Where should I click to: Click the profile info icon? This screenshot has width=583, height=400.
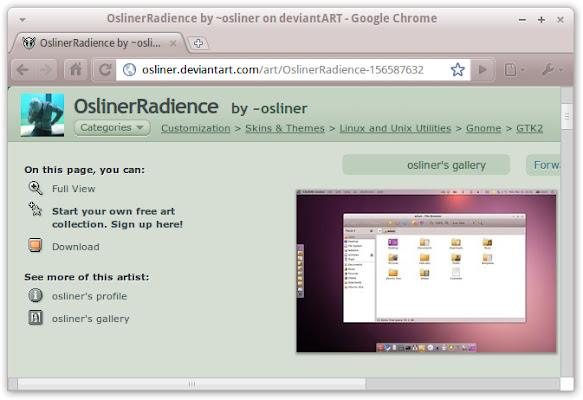(35, 296)
